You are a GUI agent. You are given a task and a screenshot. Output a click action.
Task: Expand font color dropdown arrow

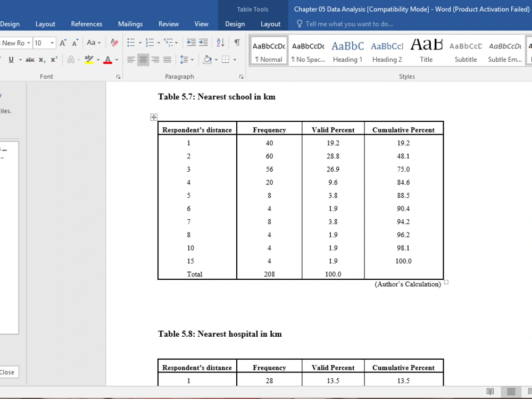pos(117,60)
